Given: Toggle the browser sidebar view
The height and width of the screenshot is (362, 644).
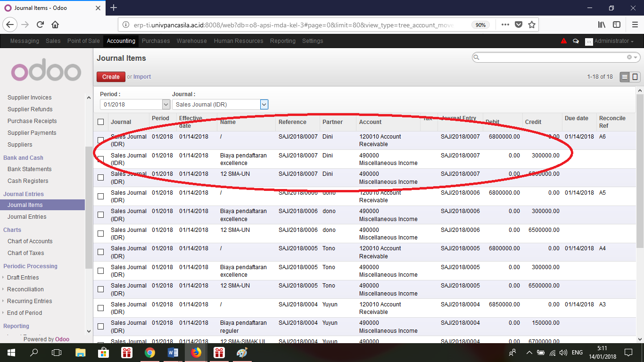Looking at the screenshot, I should tap(617, 25).
